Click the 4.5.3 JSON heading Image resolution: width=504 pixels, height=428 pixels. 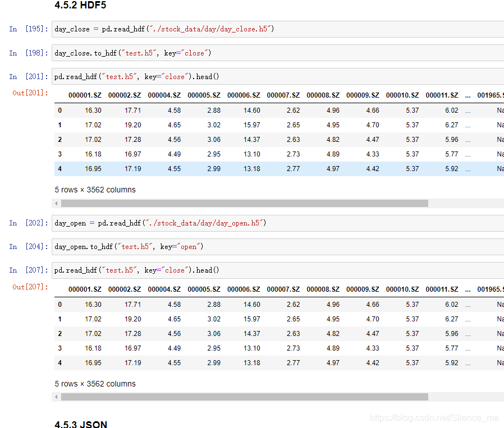(x=81, y=424)
